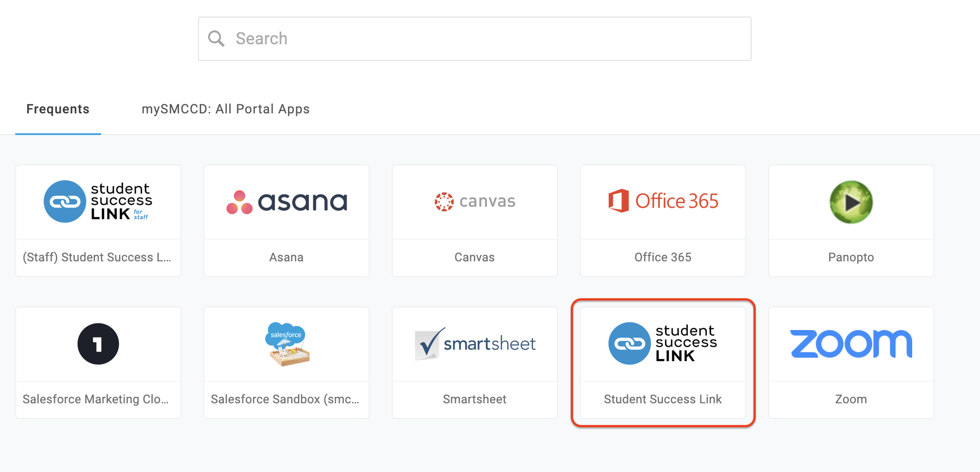Click the Zoom logo
Image resolution: width=980 pixels, height=472 pixels.
pos(851,344)
